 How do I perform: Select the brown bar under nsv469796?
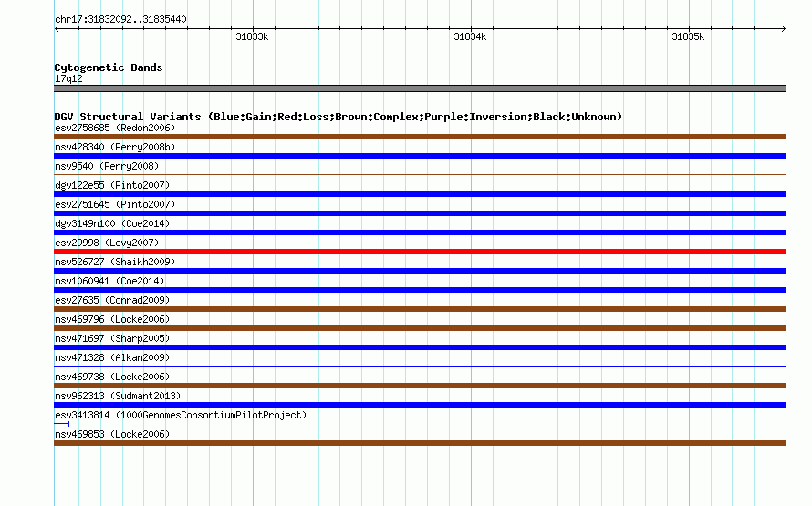click(420, 328)
